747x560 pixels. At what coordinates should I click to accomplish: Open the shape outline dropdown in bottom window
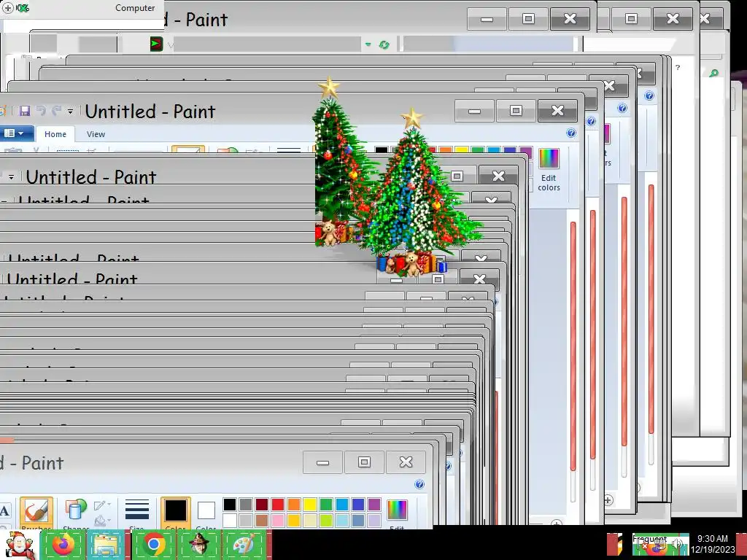tap(102, 505)
